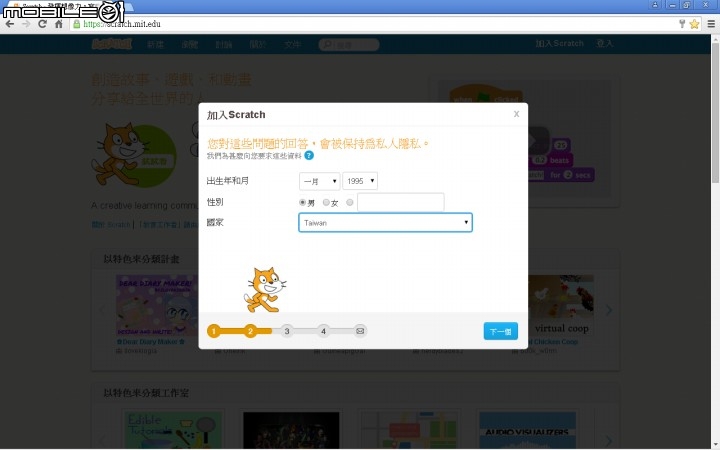Click the search box in the site header
Screen dimensions: 720x450
click(349, 45)
